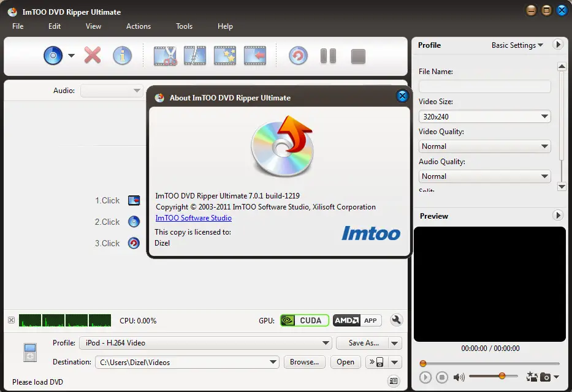Click the profile icon beside 1.Click
The height and width of the screenshot is (392, 572).
tap(134, 200)
